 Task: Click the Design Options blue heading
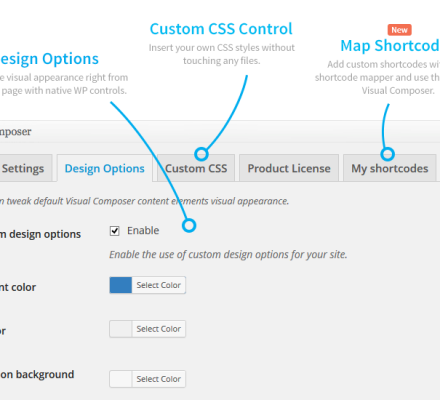(49, 59)
